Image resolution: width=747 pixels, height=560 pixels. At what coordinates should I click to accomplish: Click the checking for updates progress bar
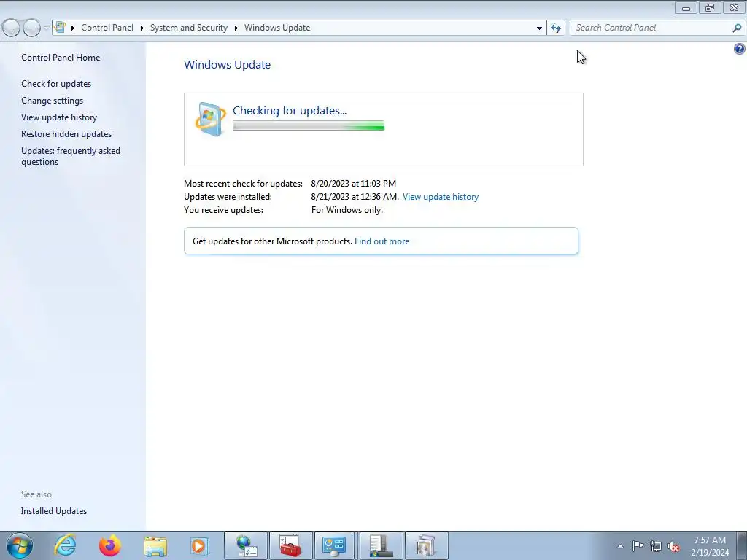point(309,125)
